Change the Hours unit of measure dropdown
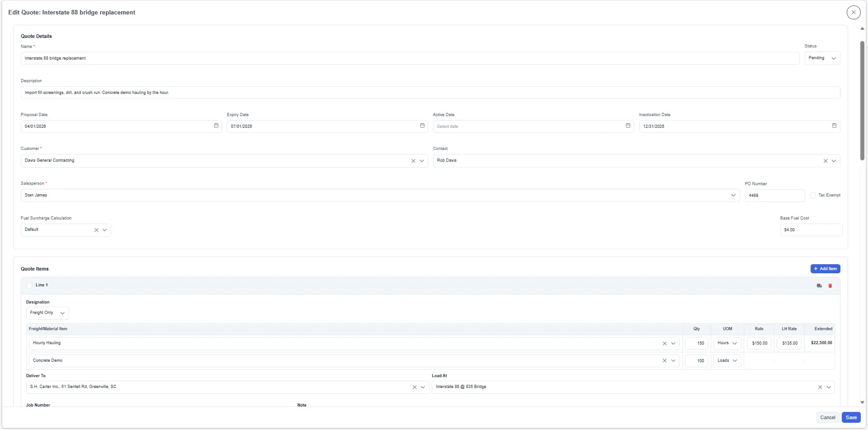 click(x=727, y=343)
